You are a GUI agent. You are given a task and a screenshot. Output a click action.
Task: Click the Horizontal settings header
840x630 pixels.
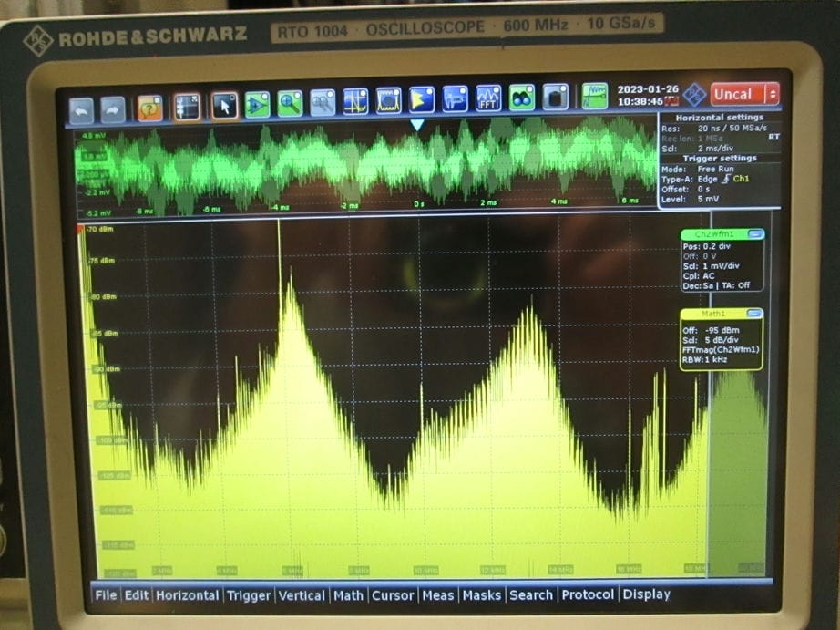(719, 117)
